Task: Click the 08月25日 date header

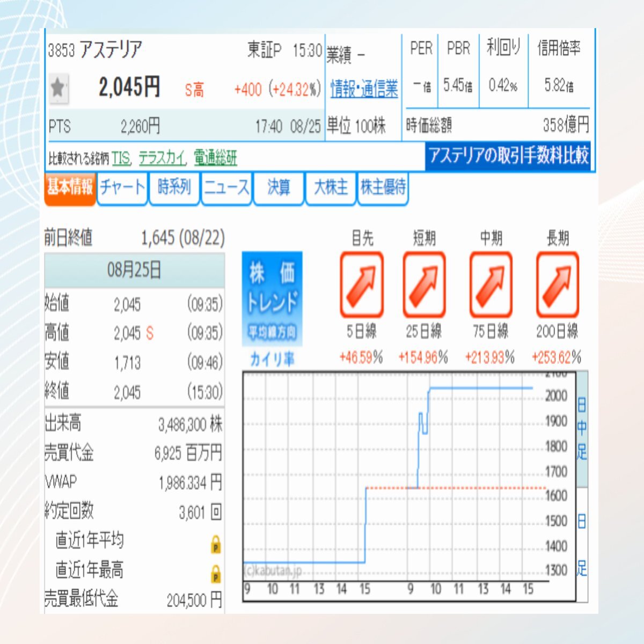Action: (134, 269)
